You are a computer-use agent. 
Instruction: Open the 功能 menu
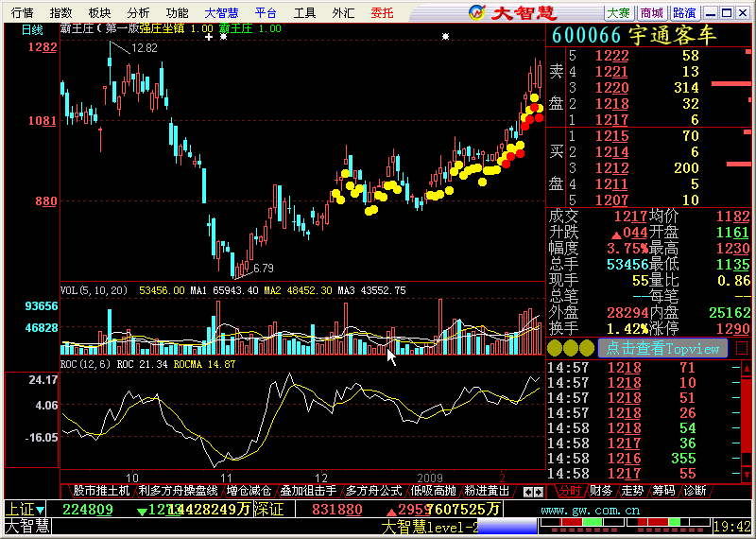[177, 12]
